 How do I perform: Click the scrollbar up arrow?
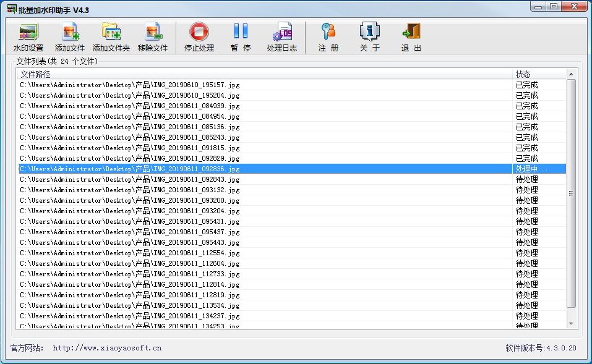571,74
